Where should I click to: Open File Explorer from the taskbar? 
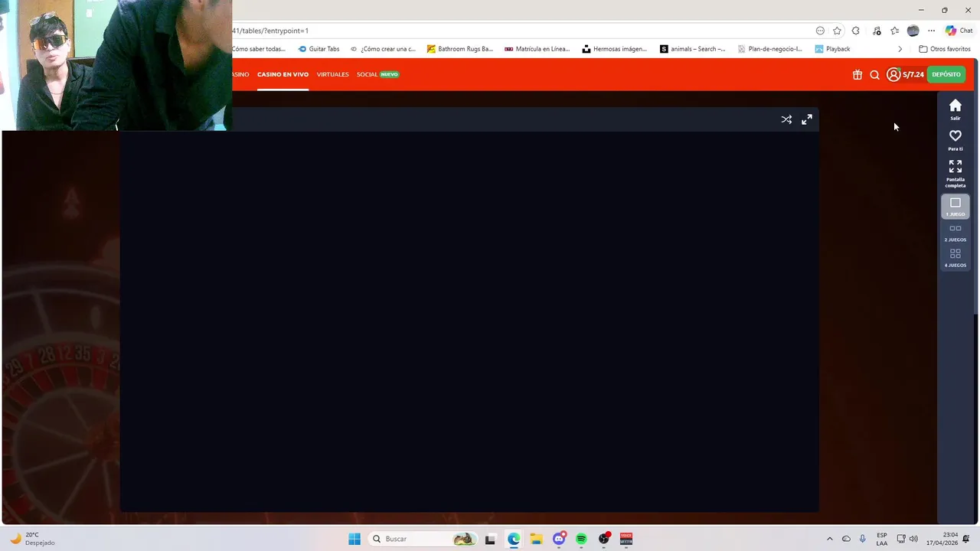536,539
